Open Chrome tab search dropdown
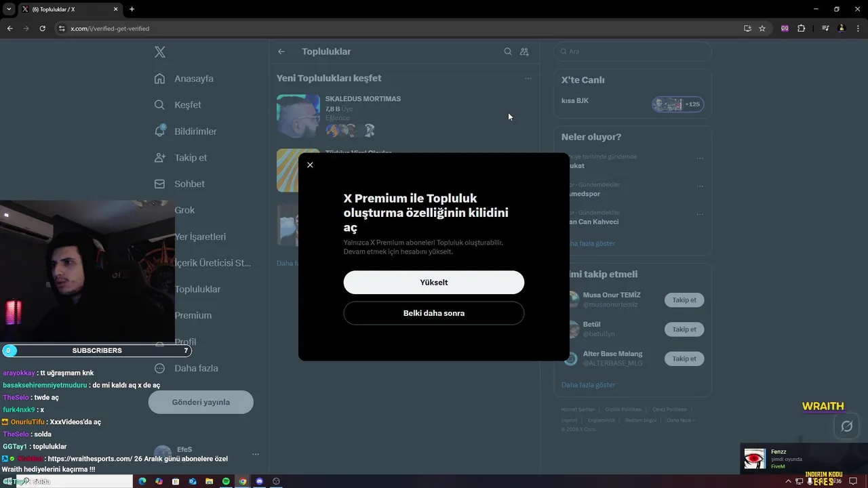Image resolution: width=868 pixels, height=488 pixels. (9, 9)
